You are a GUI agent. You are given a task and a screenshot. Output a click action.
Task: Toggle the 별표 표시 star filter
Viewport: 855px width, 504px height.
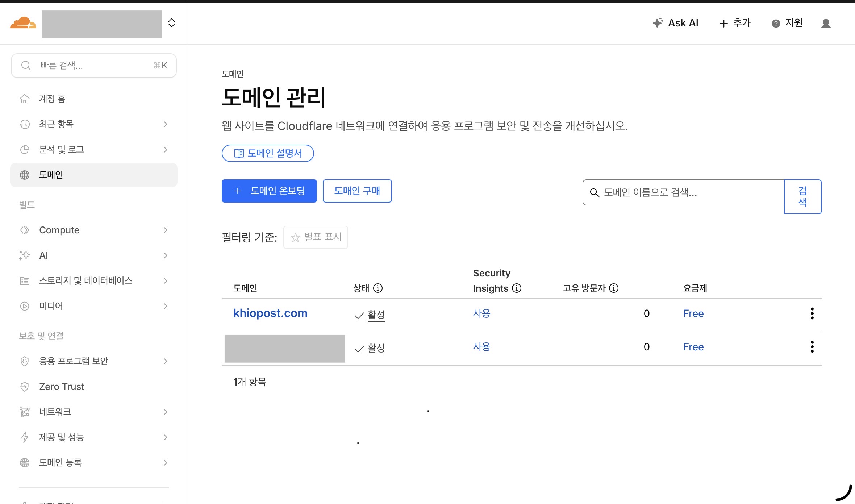click(315, 237)
